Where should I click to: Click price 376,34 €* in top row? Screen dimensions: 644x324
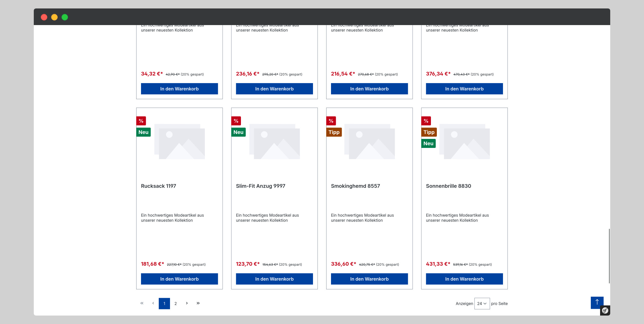click(438, 74)
